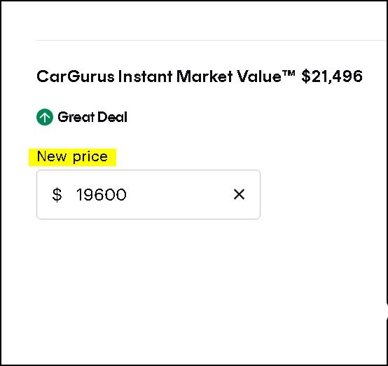Screen dimensions: 388x366
Task: Click the dollar sign in price field
Action: (x=57, y=195)
